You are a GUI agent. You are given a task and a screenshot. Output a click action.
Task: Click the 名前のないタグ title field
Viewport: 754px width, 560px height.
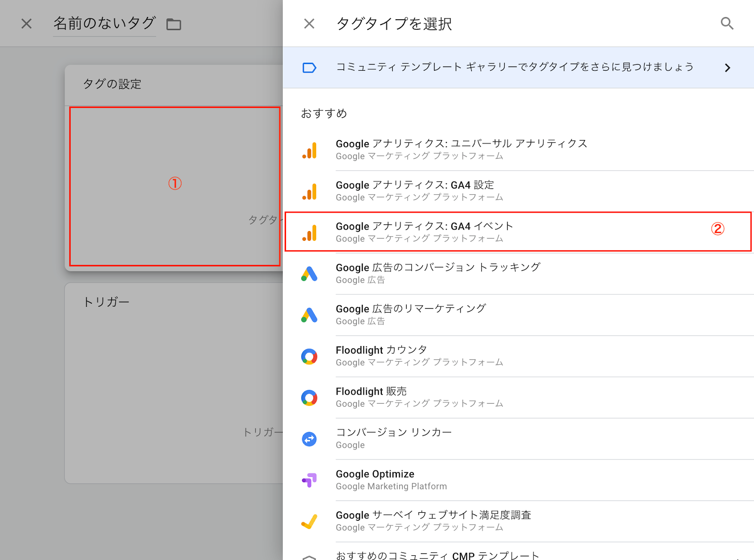point(104,24)
